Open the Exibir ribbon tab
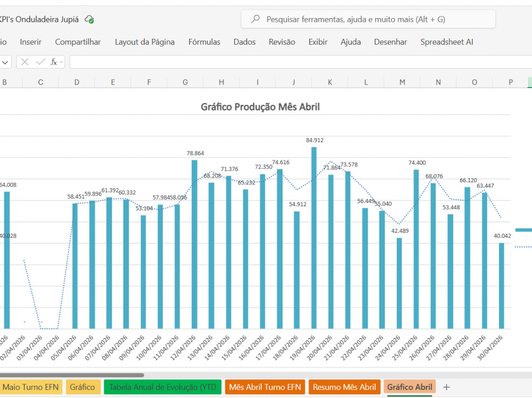Viewport: 532px width, 398px height. pos(318,42)
